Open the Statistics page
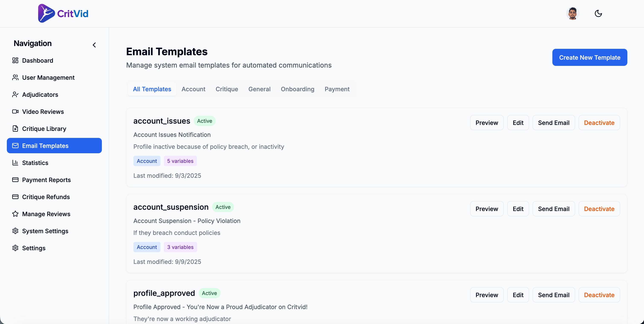 tap(54, 163)
